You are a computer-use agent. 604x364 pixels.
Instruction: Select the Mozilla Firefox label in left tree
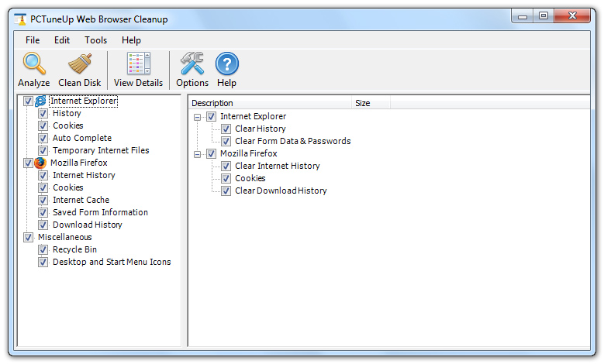(x=79, y=163)
